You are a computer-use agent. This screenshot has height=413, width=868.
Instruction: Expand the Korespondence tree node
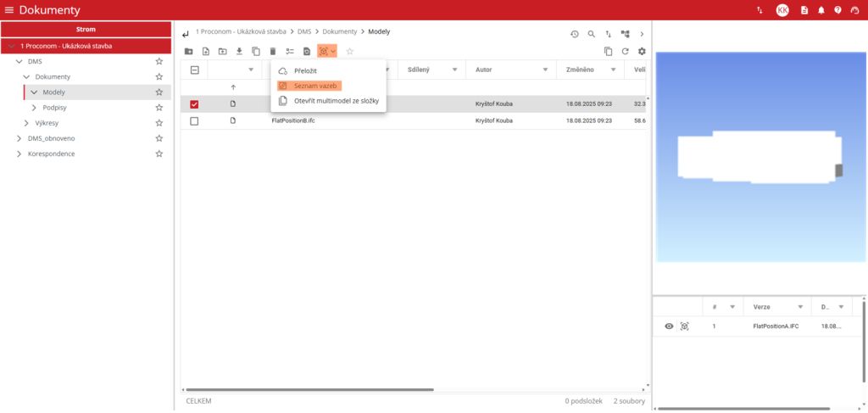point(19,153)
